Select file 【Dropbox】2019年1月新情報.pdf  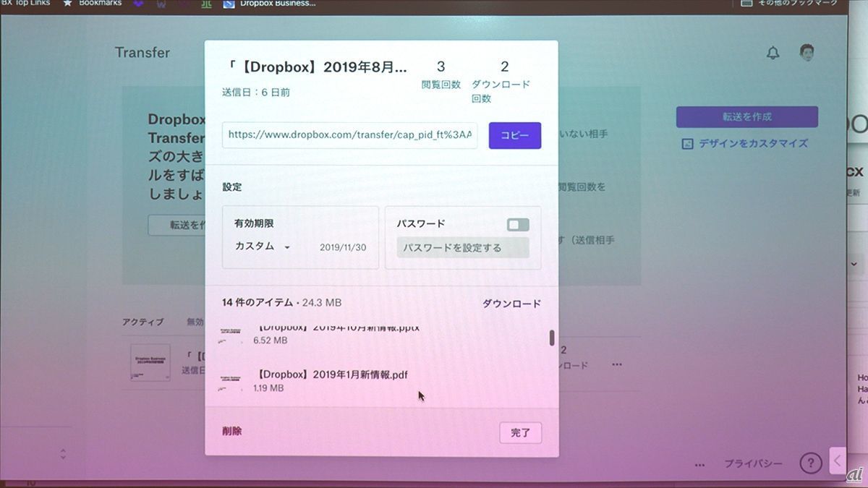tap(333, 374)
